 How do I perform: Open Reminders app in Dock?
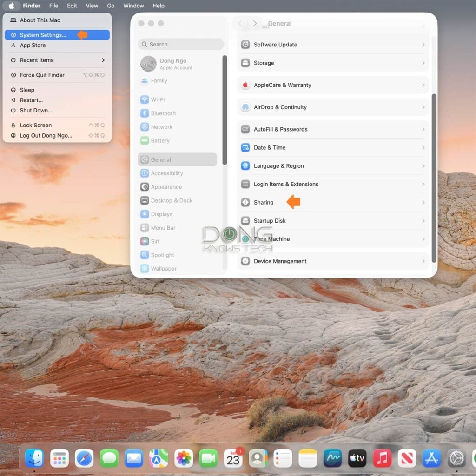283,458
